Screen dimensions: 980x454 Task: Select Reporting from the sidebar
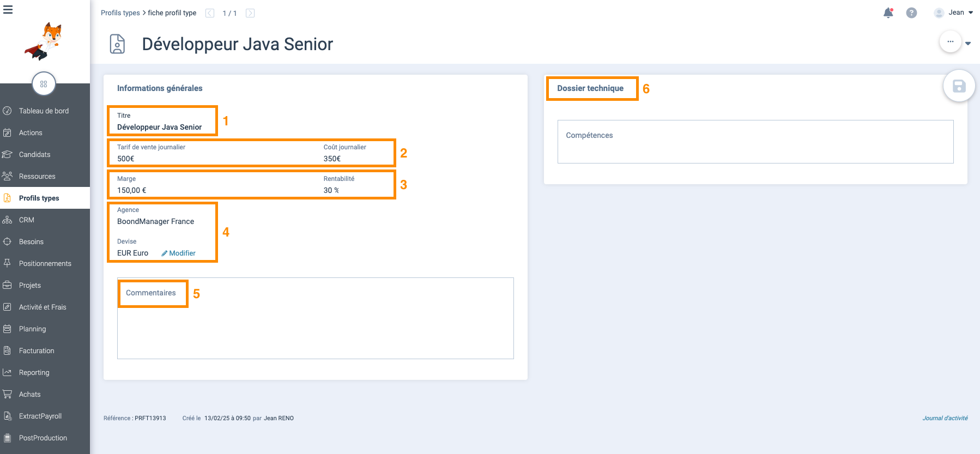(34, 373)
